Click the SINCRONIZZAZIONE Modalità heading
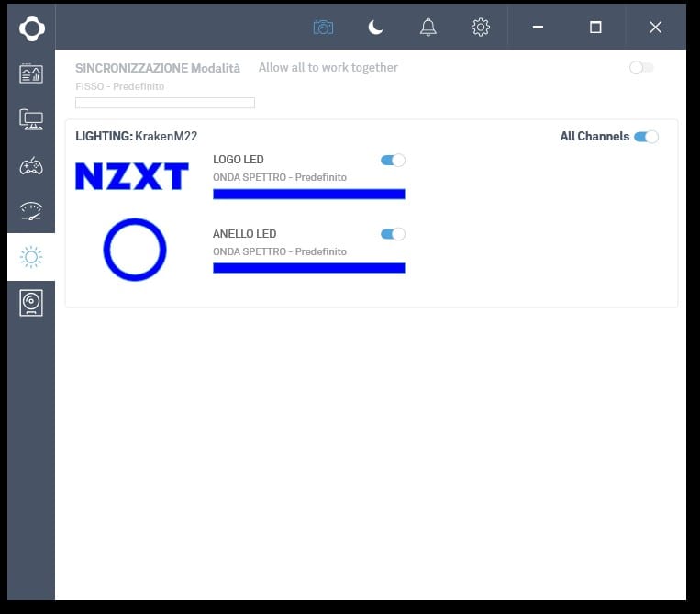The image size is (700, 614). pos(158,68)
